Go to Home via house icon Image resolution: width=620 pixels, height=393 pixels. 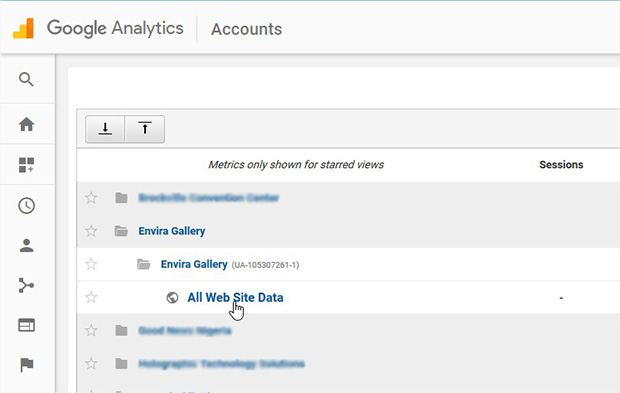26,124
